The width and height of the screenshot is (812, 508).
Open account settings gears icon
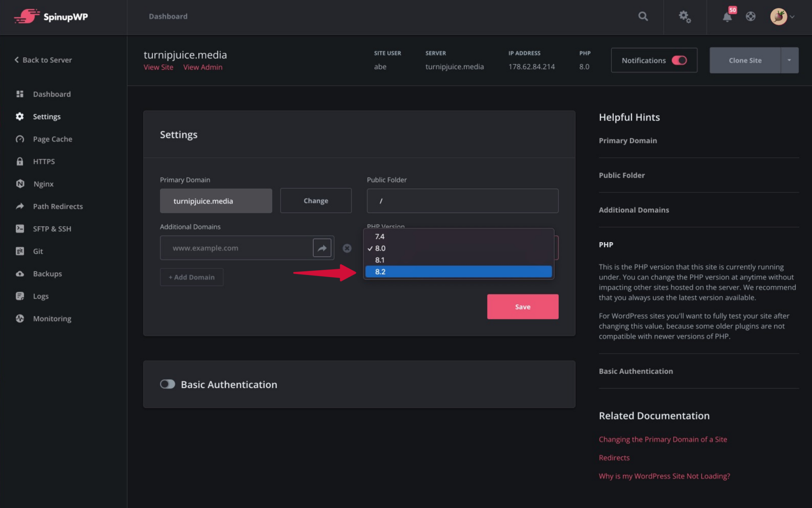coord(684,16)
